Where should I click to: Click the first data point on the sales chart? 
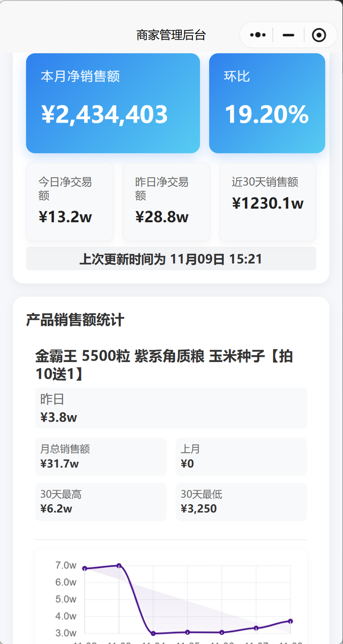(84, 569)
